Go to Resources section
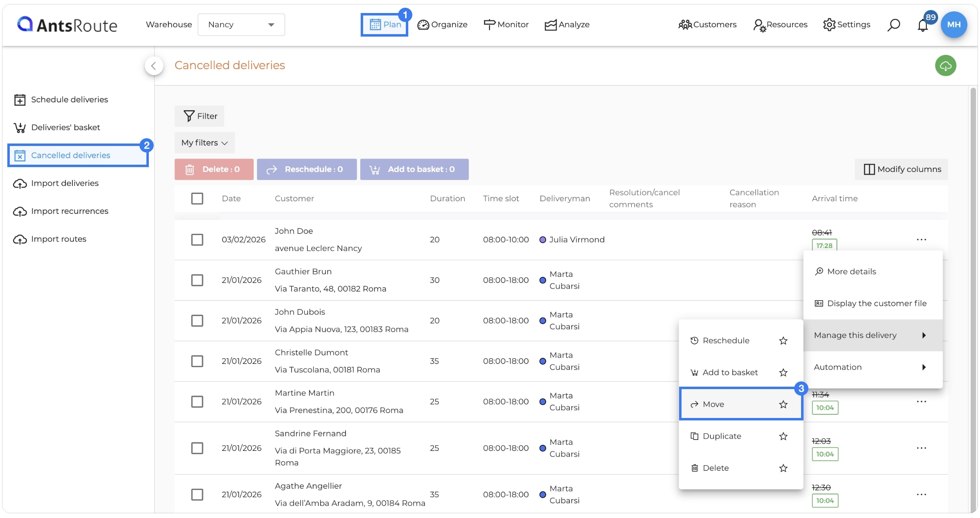This screenshot has width=980, height=518. (x=780, y=25)
